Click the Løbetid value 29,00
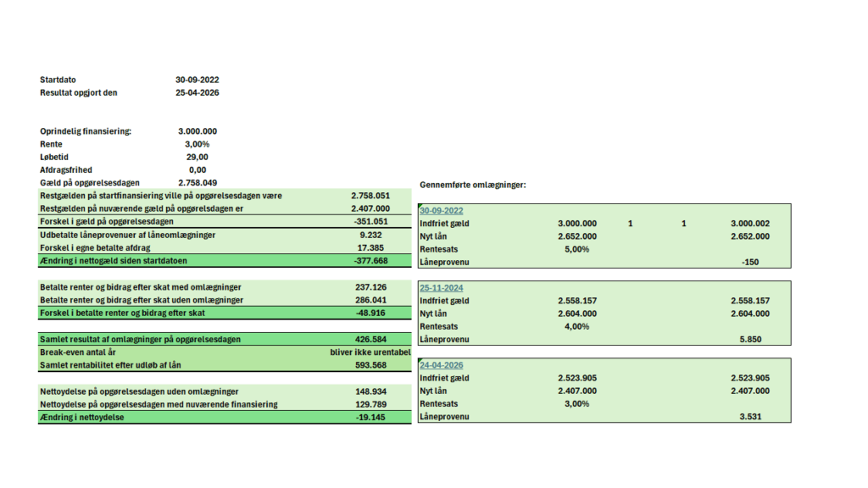Screen dimensions: 868x488 pos(197,157)
